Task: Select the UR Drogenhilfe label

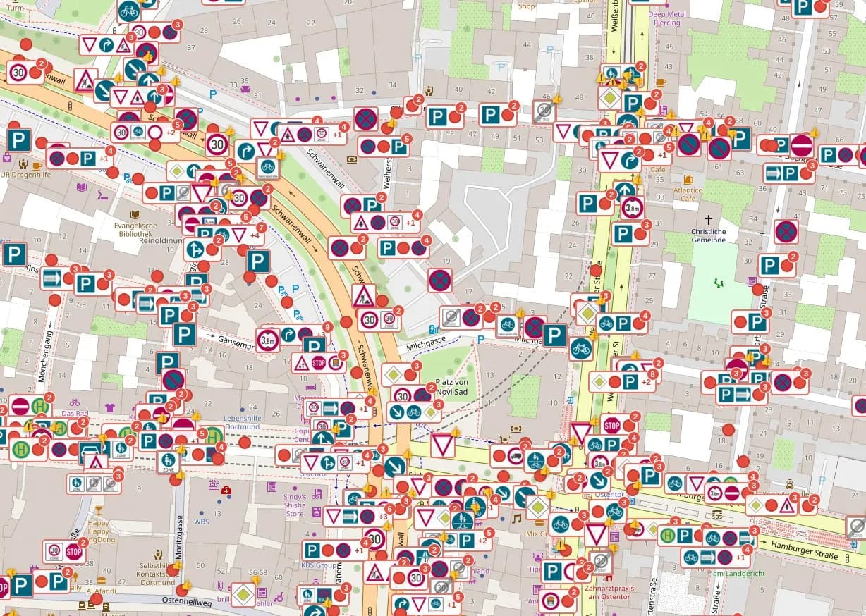Action: [26, 174]
